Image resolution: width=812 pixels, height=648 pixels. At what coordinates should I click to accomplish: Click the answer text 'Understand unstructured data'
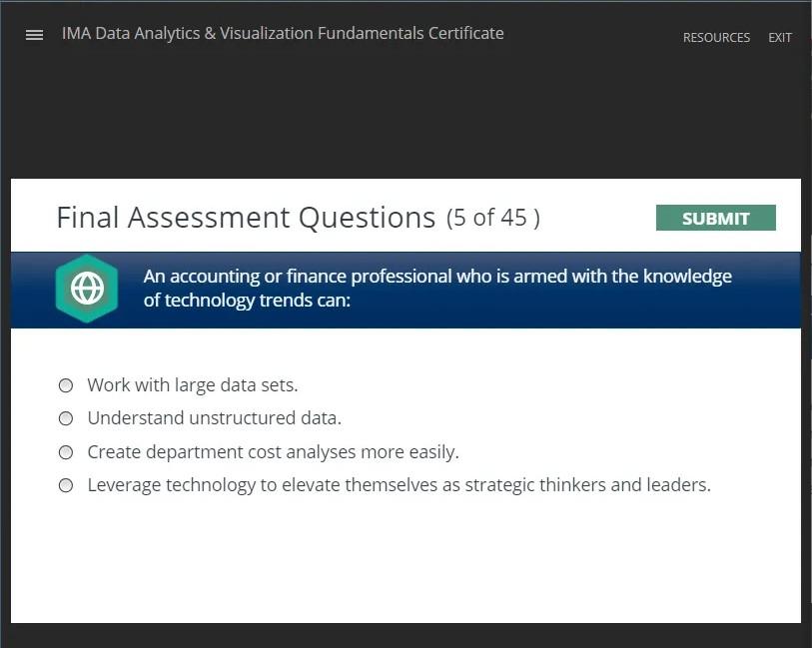pos(214,417)
